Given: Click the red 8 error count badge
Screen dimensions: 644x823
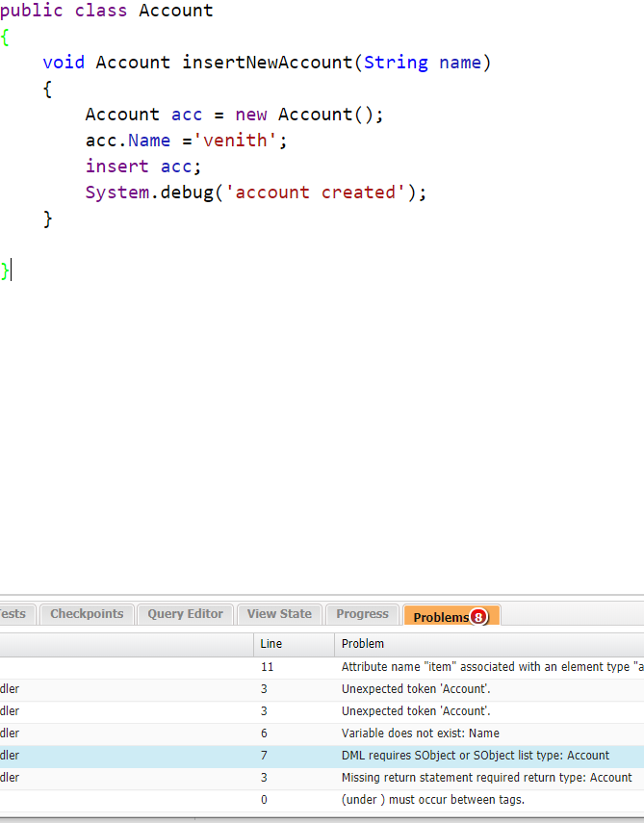Looking at the screenshot, I should coord(478,617).
